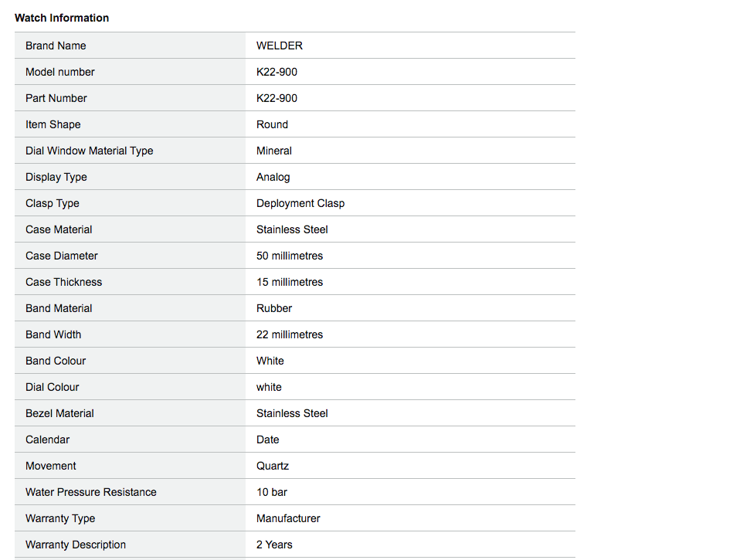The height and width of the screenshot is (560, 733).
Task: Select the 50 millimetres case diameter value
Action: [290, 256]
